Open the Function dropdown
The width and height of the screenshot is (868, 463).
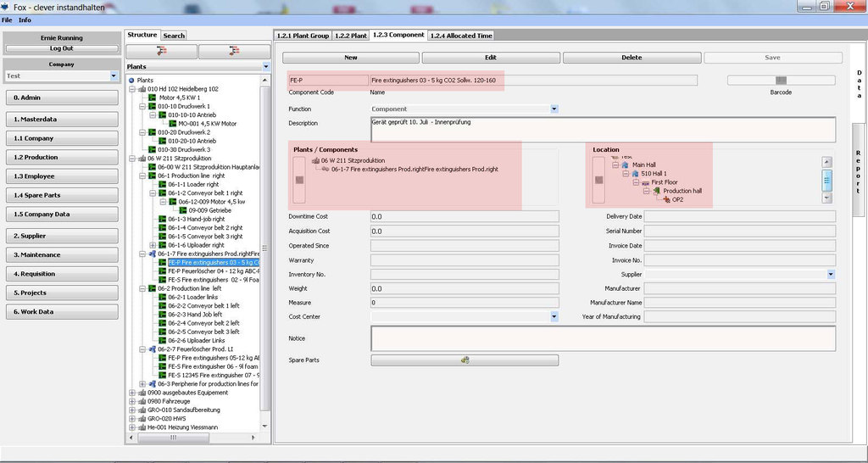point(554,109)
